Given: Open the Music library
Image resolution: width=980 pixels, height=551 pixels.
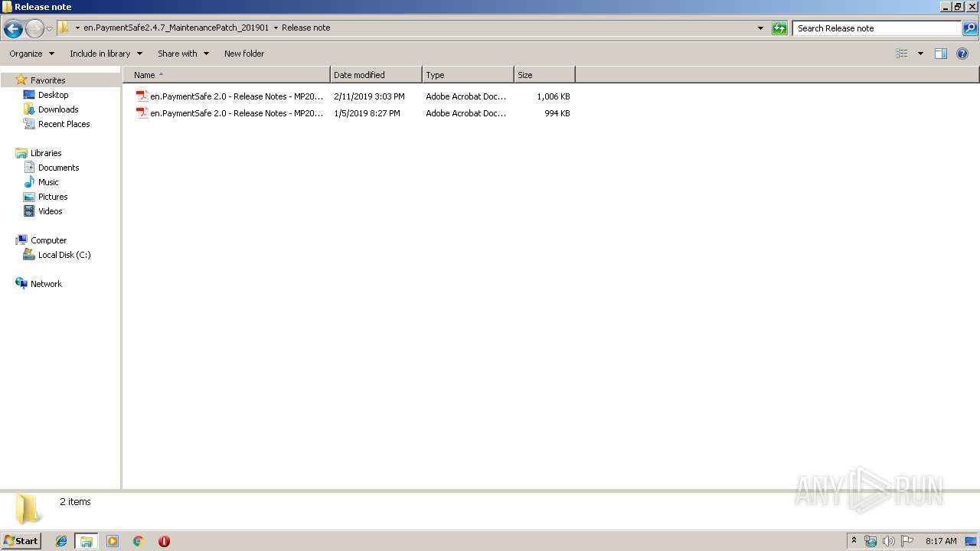Looking at the screenshot, I should (x=48, y=182).
